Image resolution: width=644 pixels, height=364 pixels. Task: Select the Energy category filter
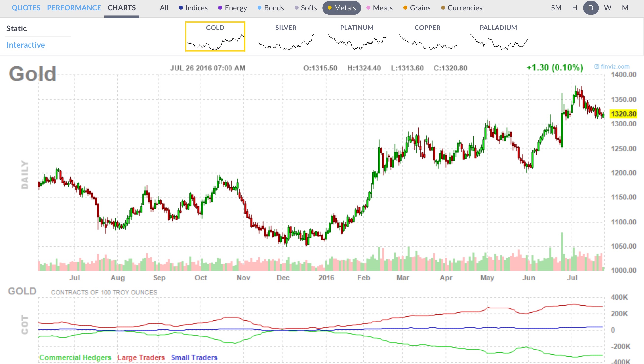click(x=233, y=8)
